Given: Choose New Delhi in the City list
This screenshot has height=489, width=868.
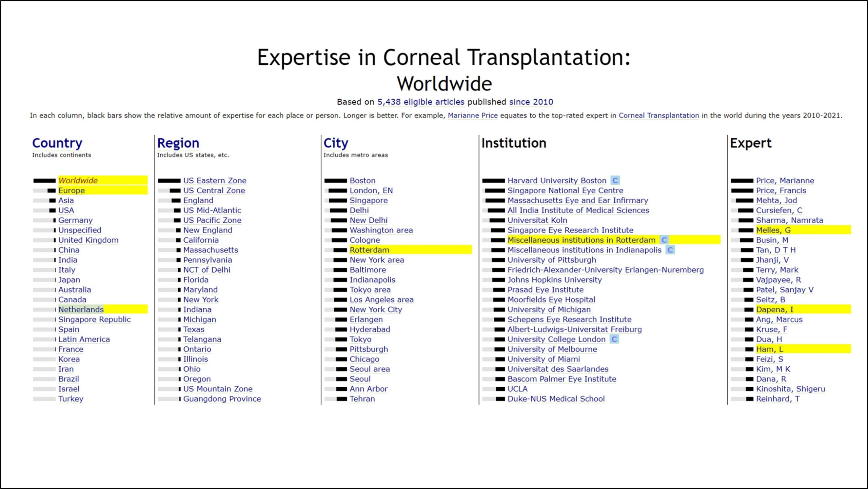Looking at the screenshot, I should (369, 220).
